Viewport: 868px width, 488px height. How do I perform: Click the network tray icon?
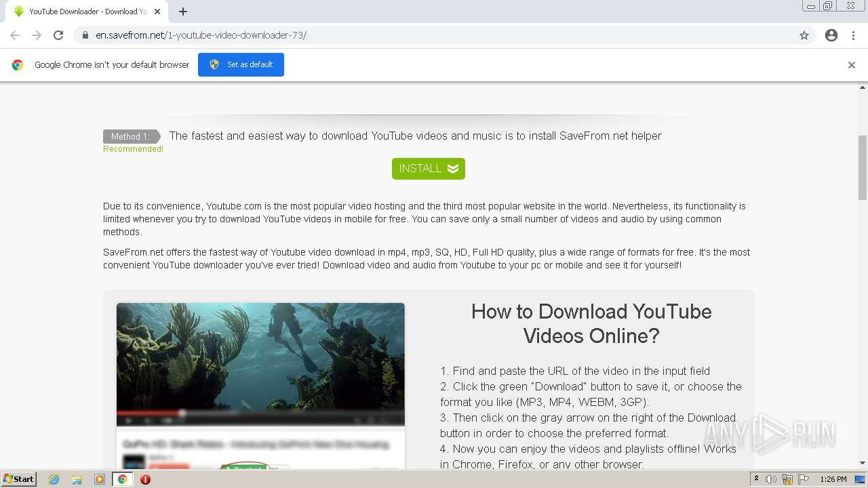point(787,479)
